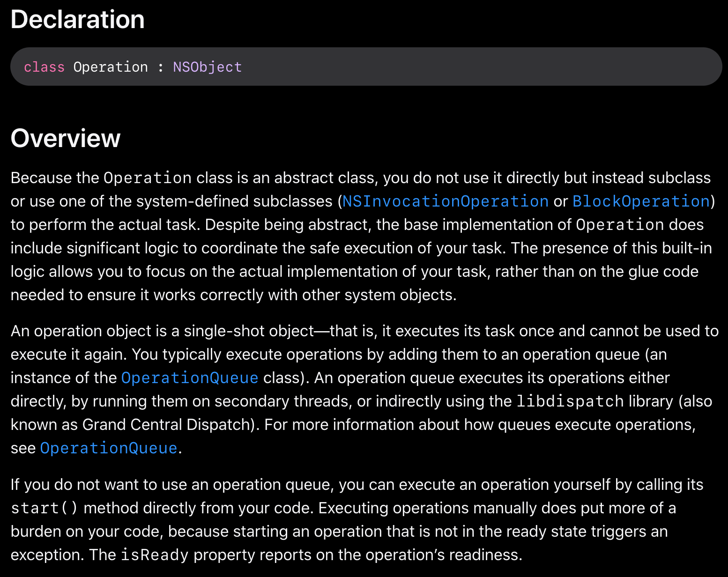
Task: Click 'Operation' in the declaration code
Action: coord(111,67)
